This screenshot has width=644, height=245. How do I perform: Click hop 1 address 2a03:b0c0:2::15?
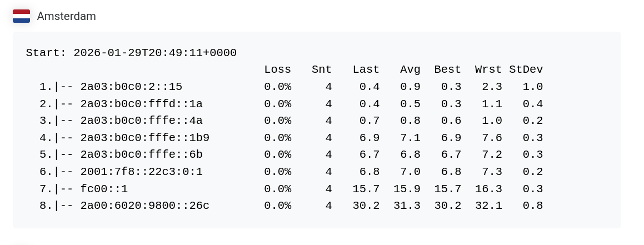click(x=132, y=87)
